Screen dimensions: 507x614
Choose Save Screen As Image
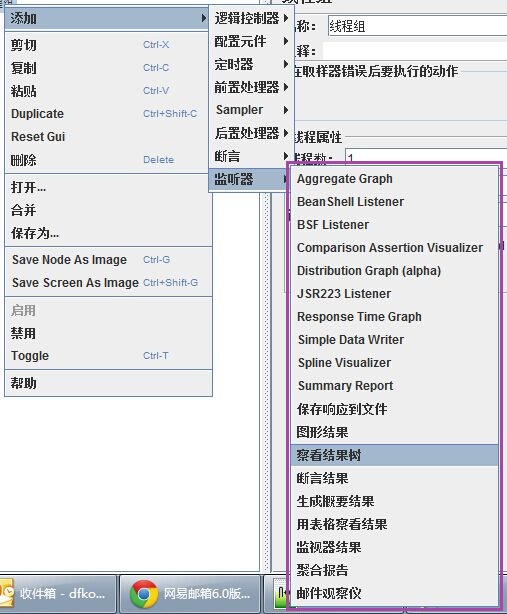108,283
